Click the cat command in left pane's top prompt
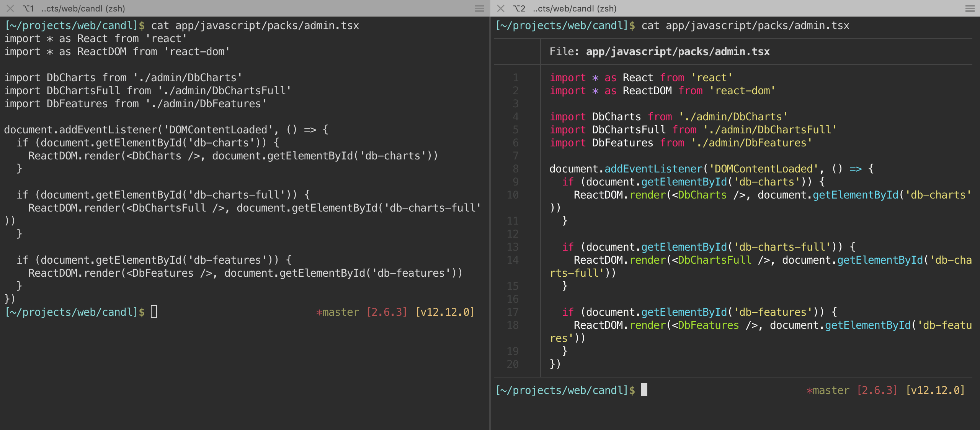The image size is (980, 430). coord(160,26)
